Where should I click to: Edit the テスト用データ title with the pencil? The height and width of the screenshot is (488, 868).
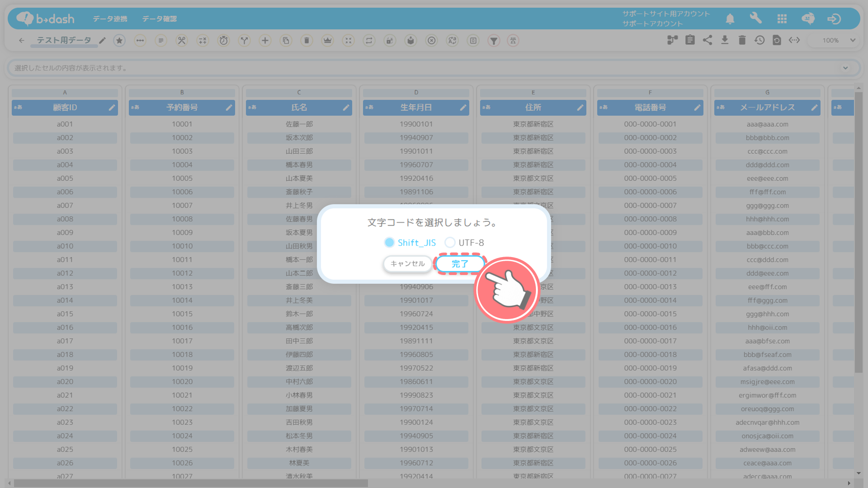[x=102, y=40]
